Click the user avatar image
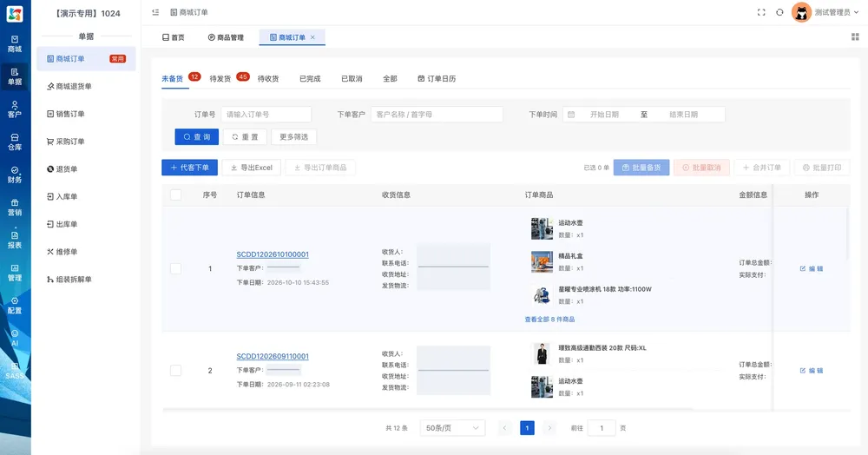 (801, 12)
